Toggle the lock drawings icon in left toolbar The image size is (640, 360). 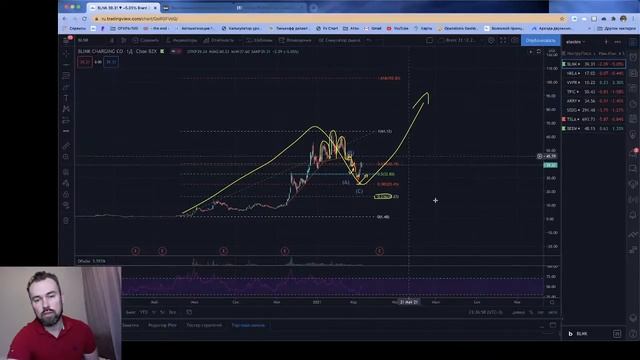point(66,194)
